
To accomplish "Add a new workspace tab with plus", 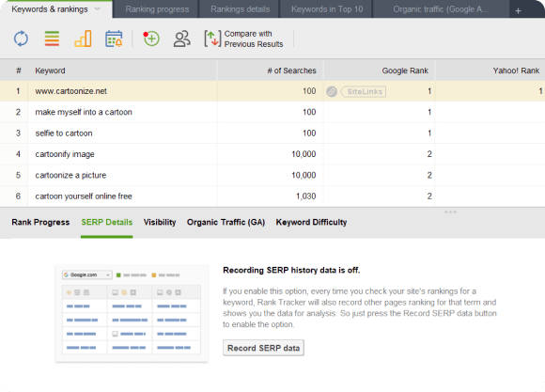I will tap(518, 10).
